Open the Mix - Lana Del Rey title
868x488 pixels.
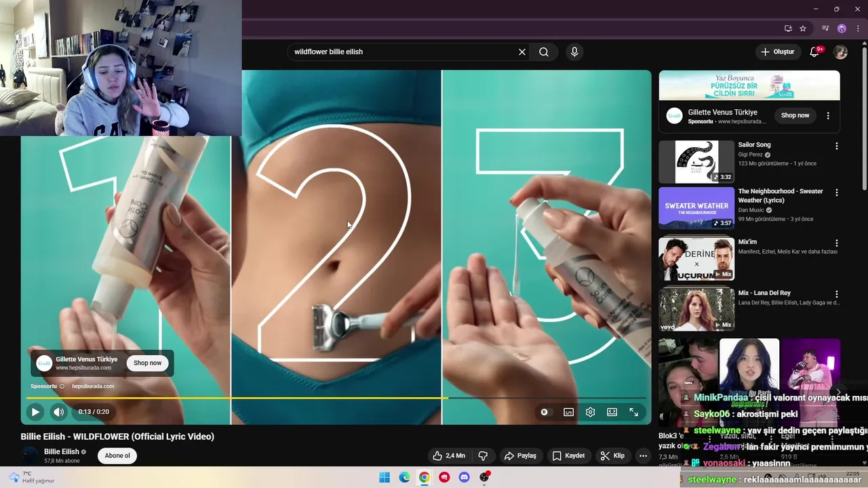point(764,293)
